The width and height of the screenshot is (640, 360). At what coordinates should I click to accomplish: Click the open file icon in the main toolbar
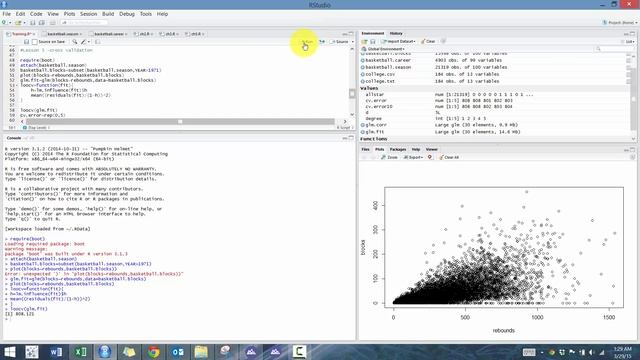[18, 23]
